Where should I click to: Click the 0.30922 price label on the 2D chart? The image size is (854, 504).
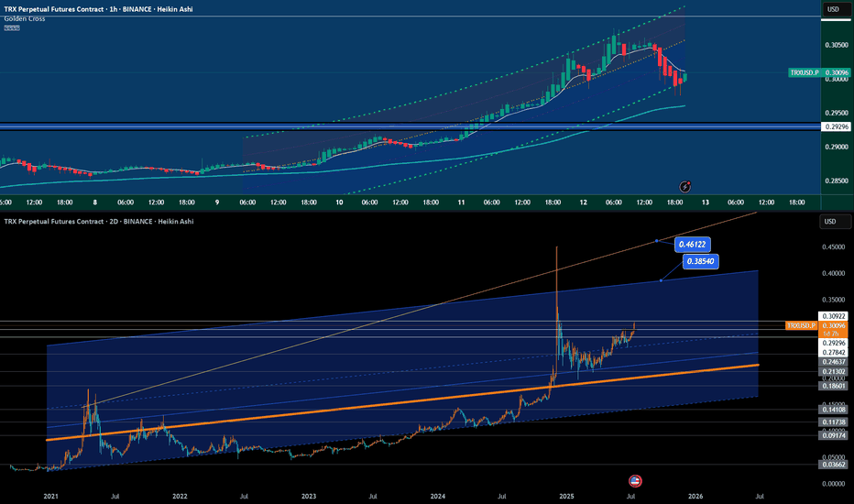tap(833, 316)
